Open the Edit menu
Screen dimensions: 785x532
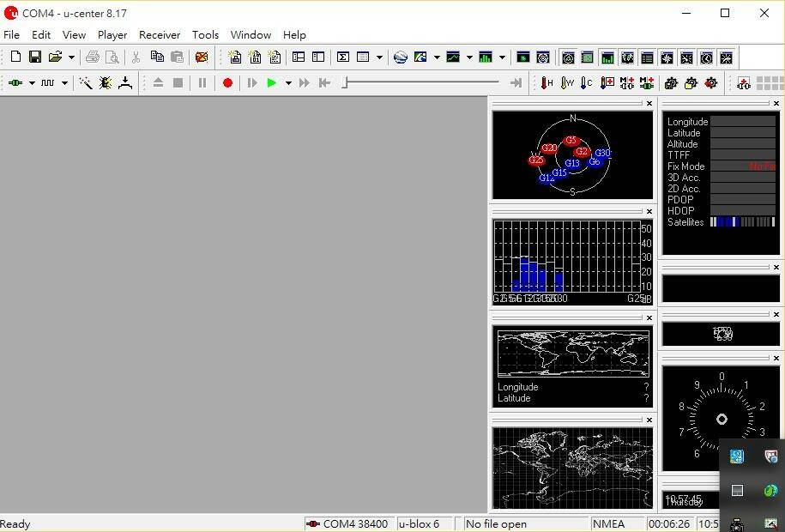coord(41,34)
